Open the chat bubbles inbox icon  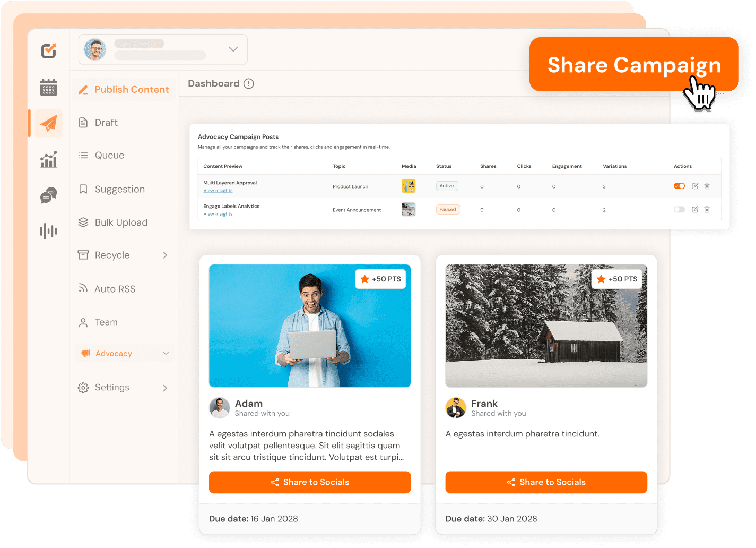coord(48,195)
